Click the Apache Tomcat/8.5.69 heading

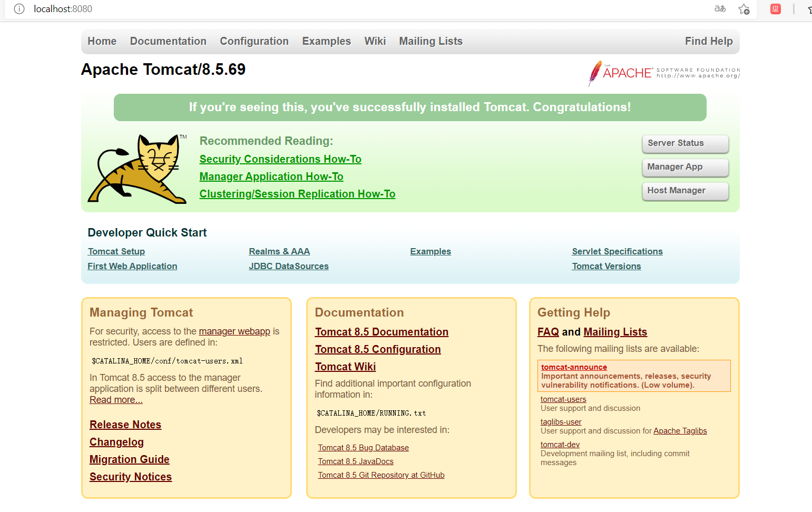tap(163, 70)
